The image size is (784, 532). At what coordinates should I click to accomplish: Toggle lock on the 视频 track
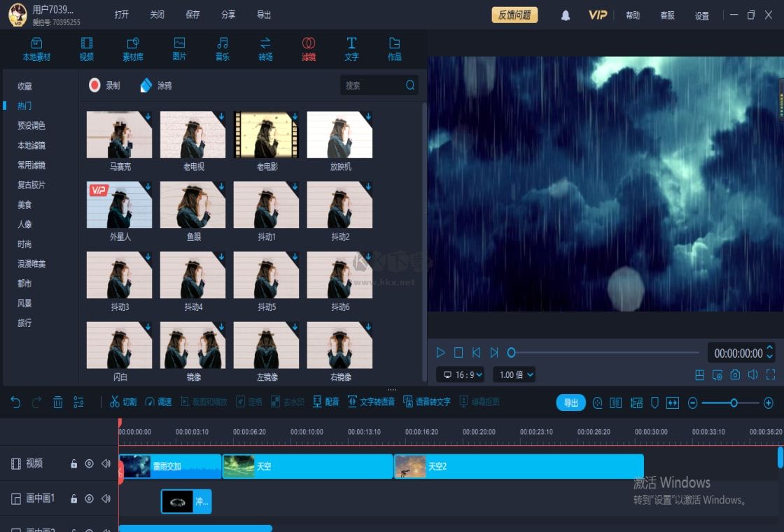[73, 463]
